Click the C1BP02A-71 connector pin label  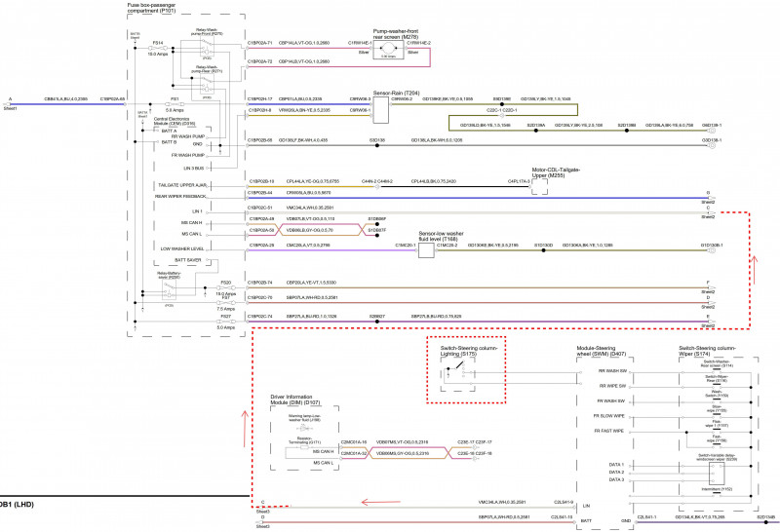259,43
